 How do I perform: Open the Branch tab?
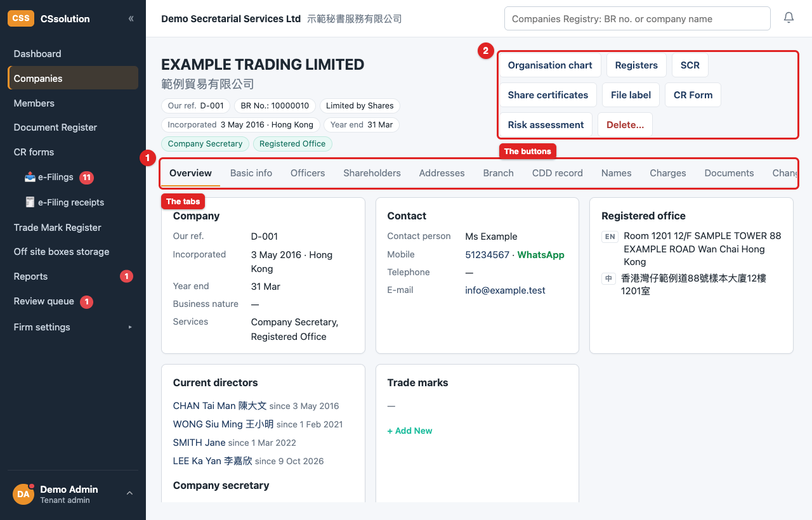(x=499, y=173)
